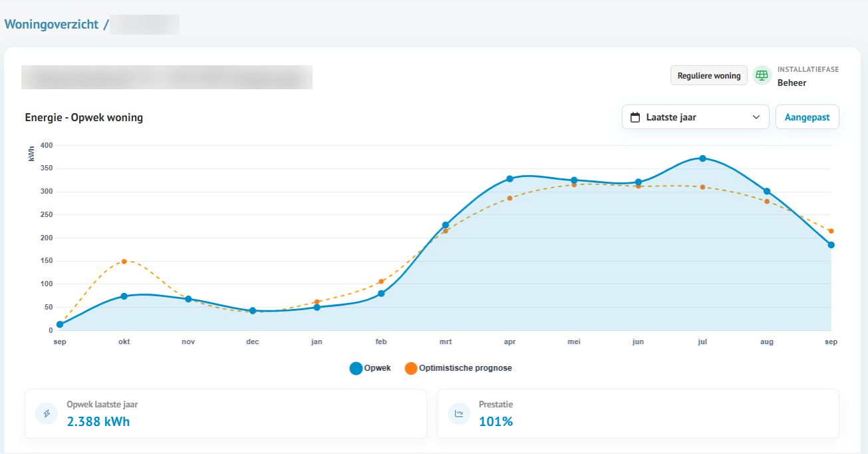Image resolution: width=868 pixels, height=454 pixels.
Task: Click the 101% Prestatie value
Action: (x=496, y=421)
